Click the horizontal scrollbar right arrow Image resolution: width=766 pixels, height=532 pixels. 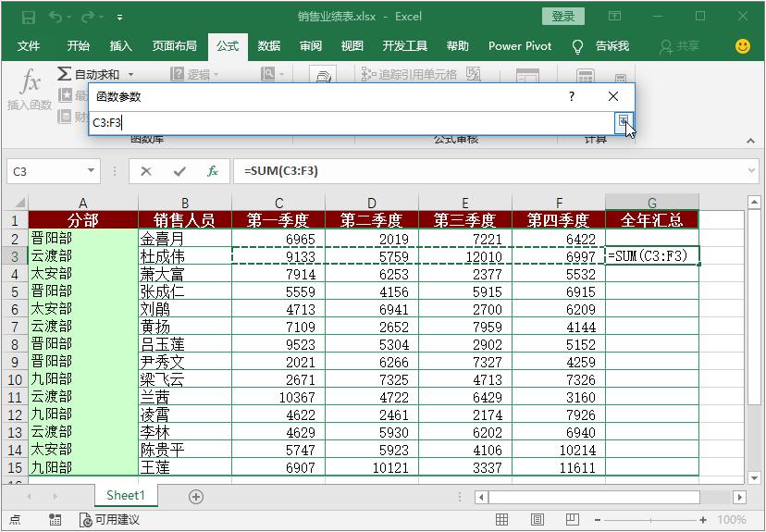coord(739,498)
